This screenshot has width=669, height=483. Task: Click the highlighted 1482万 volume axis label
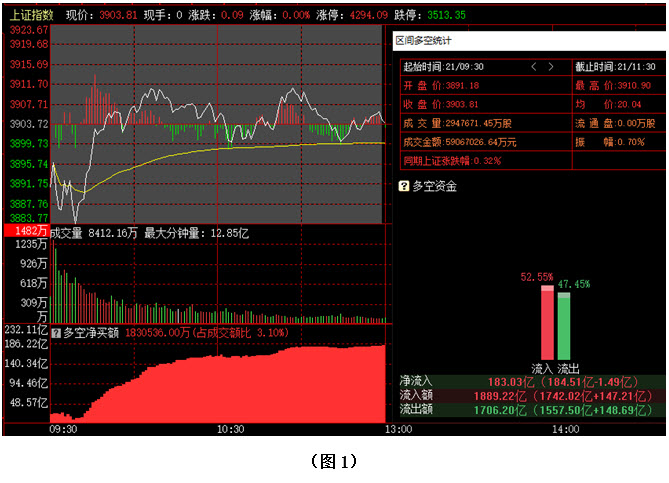[x=26, y=231]
